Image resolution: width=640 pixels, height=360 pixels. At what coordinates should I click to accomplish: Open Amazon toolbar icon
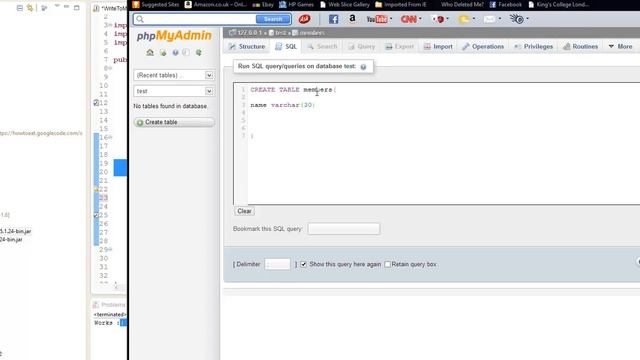[x=352, y=18]
